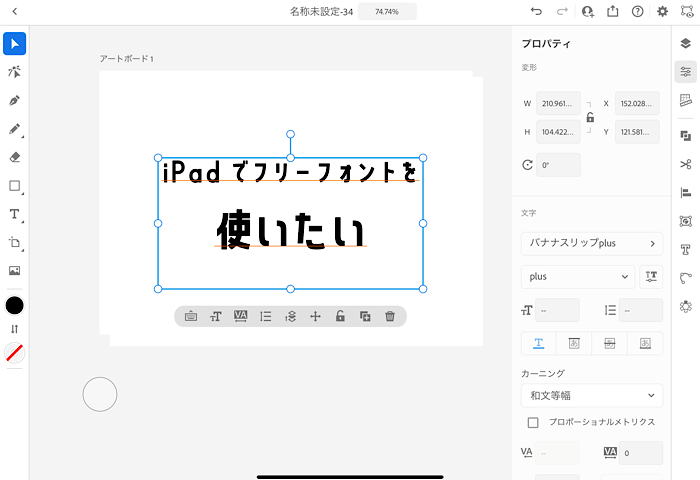Adjust font size from context bar
Image resolution: width=700 pixels, height=480 pixels.
216,316
